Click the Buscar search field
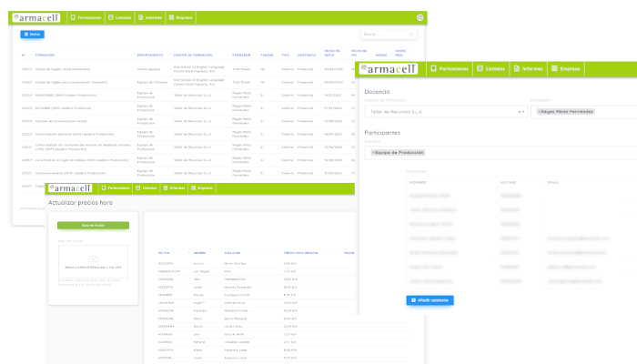637x364 pixels. pos(389,35)
